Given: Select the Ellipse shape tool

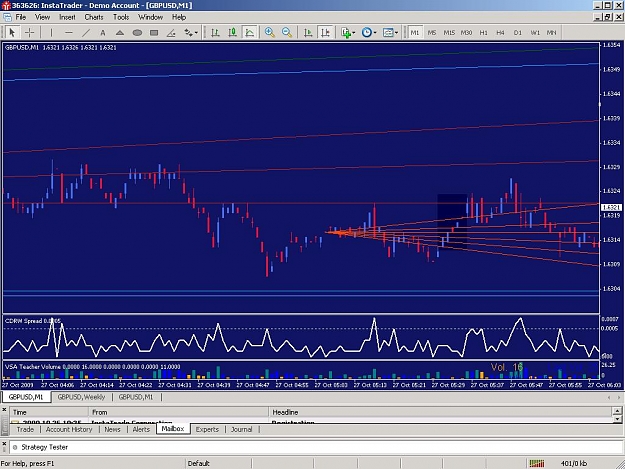Looking at the screenshot, I should coord(137,33).
